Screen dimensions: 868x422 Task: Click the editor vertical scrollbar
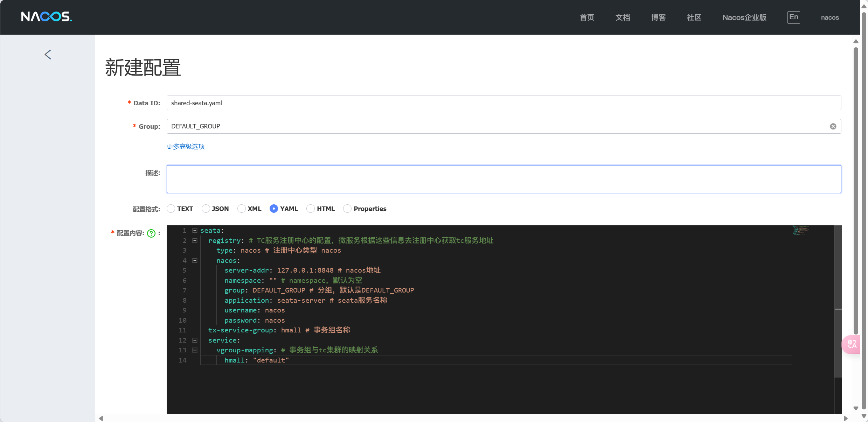[838, 301]
